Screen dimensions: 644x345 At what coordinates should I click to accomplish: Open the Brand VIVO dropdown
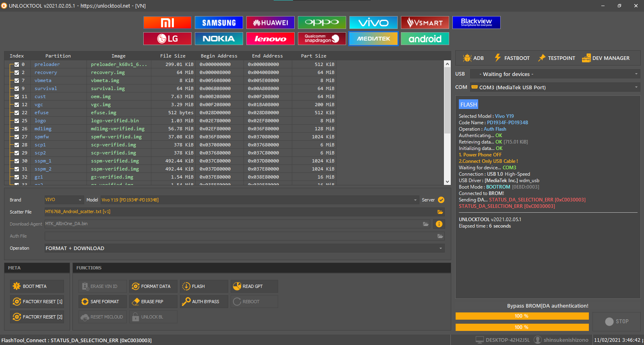tap(64, 200)
